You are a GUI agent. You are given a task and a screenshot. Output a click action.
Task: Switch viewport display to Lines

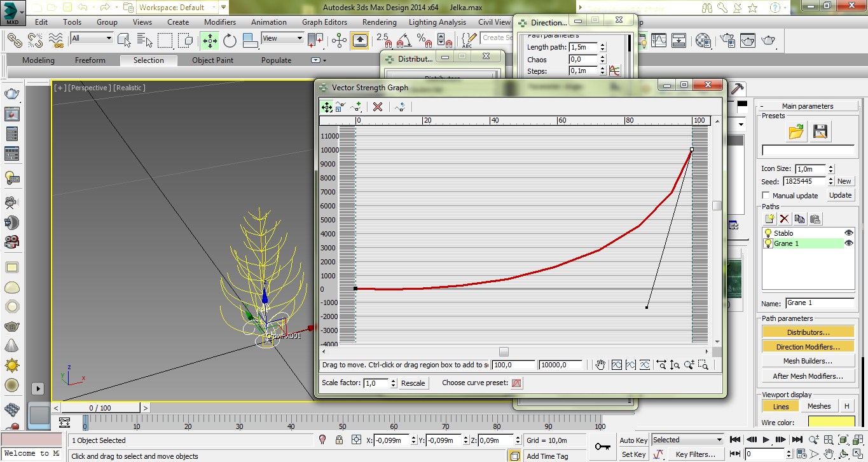click(x=781, y=406)
